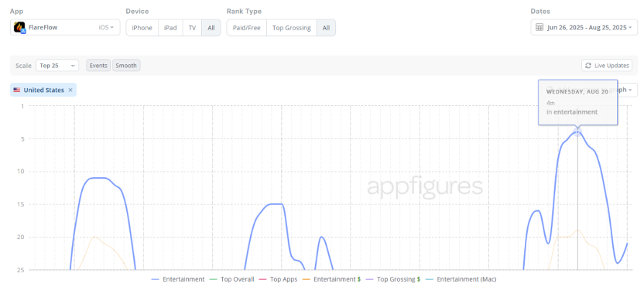The width and height of the screenshot is (644, 297).
Task: Toggle the Entertainment (Mac) legend series
Action: [461, 279]
